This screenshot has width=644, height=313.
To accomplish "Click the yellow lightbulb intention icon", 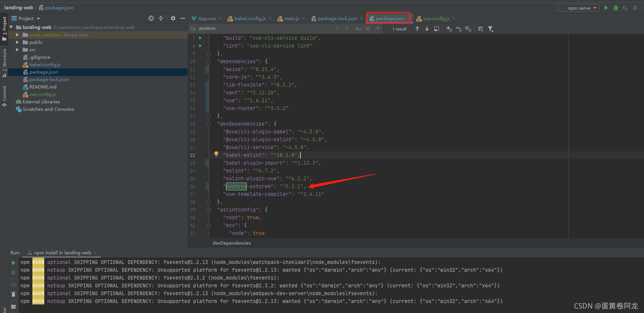I will coord(216,154).
